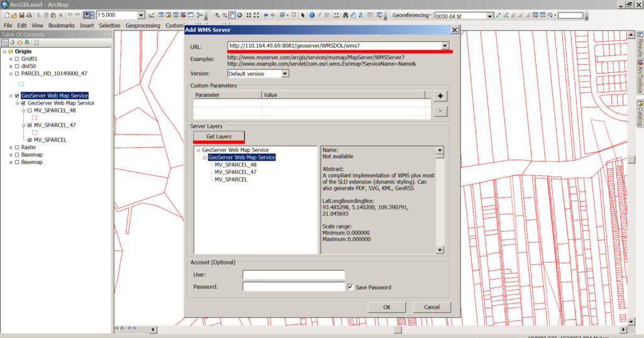Open the URL dropdown list
The image size is (644, 338).
[x=445, y=46]
